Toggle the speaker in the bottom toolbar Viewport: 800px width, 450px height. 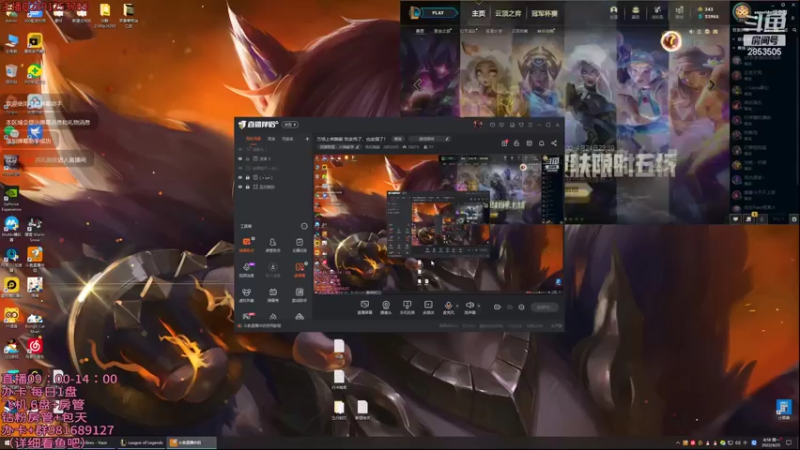(470, 307)
